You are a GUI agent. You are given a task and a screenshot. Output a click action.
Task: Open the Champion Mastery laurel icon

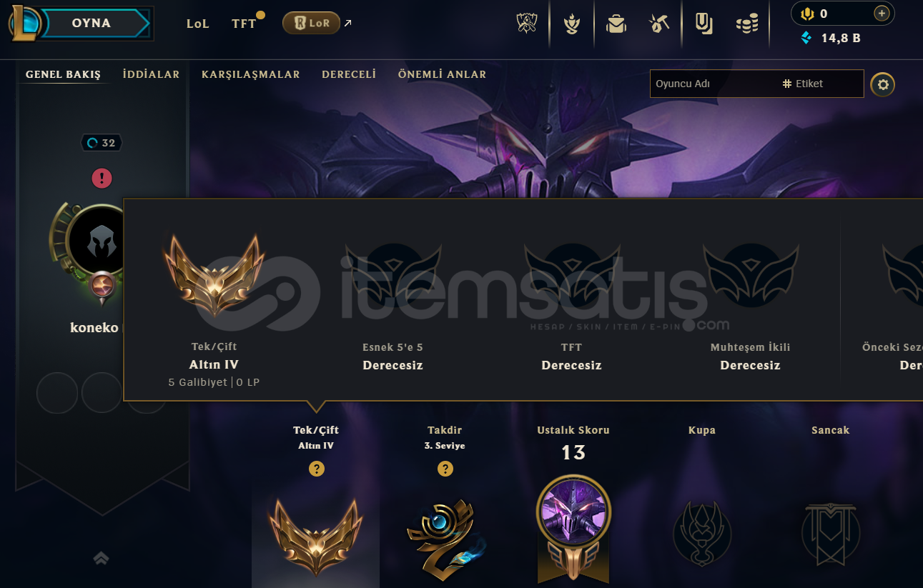tap(571, 24)
